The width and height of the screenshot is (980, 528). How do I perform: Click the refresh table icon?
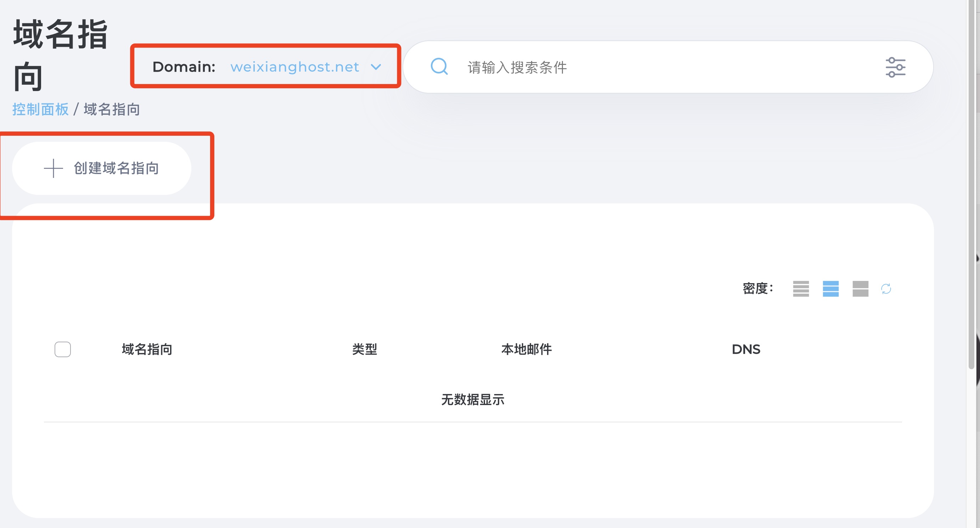tap(886, 289)
